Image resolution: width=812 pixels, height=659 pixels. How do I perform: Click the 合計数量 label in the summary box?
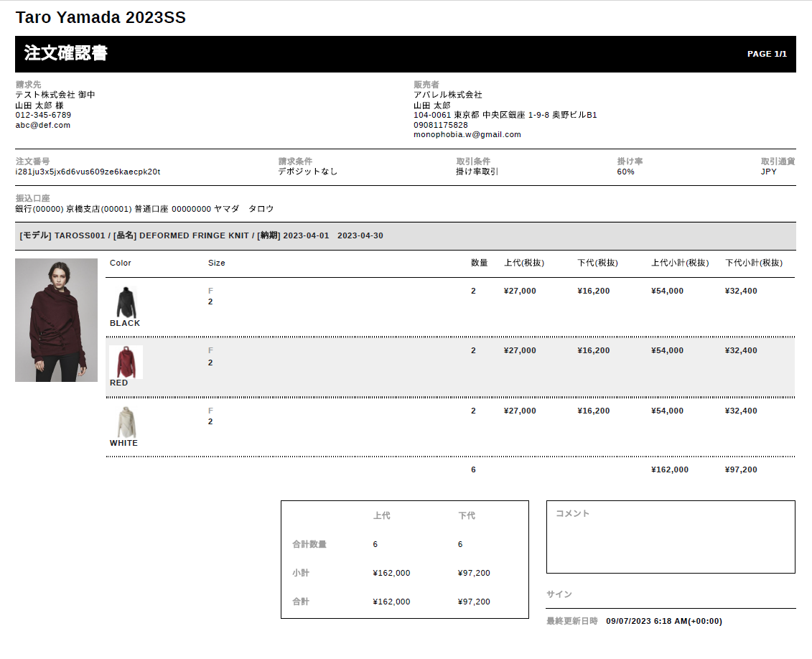(309, 544)
